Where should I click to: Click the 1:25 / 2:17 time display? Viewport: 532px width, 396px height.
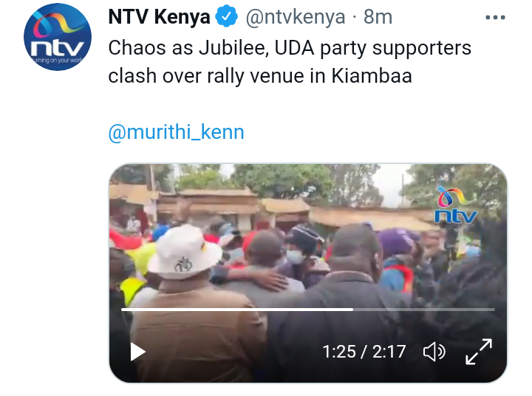coord(364,352)
